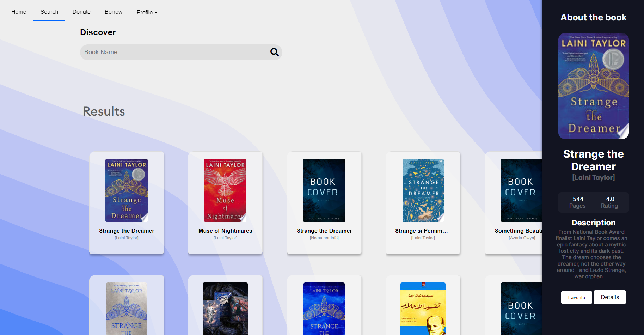Expand the Profile dropdown
The width and height of the screenshot is (644, 335).
(x=147, y=12)
